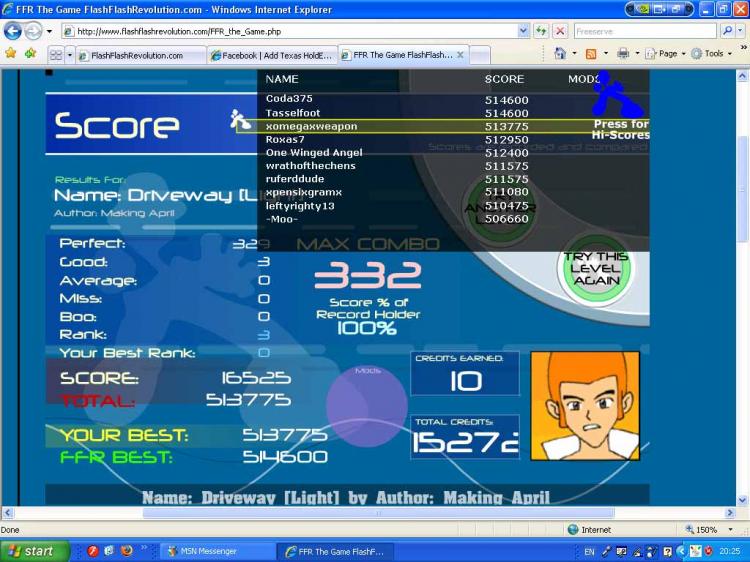Click the Add to Favorites icon

click(31, 54)
